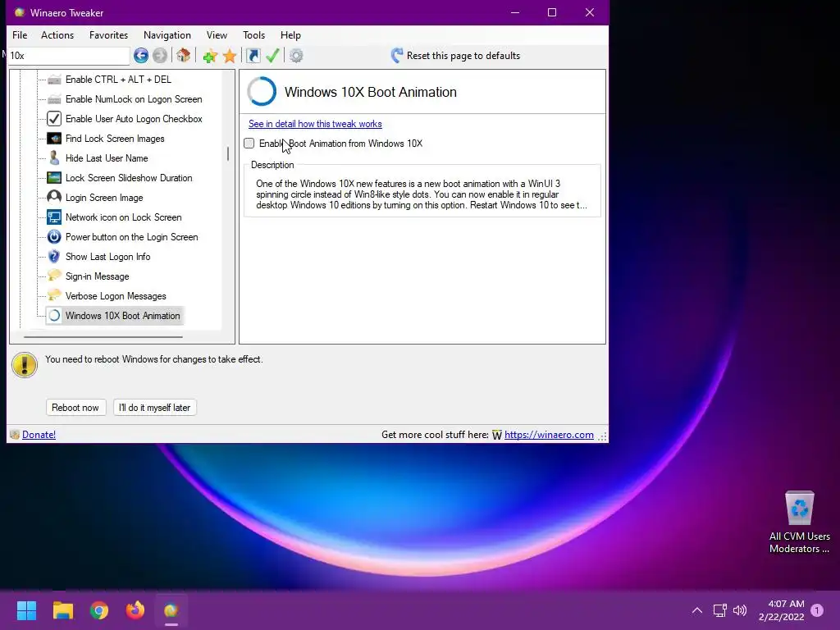Select Login Screen Image tree item
The image size is (840, 630).
point(104,198)
